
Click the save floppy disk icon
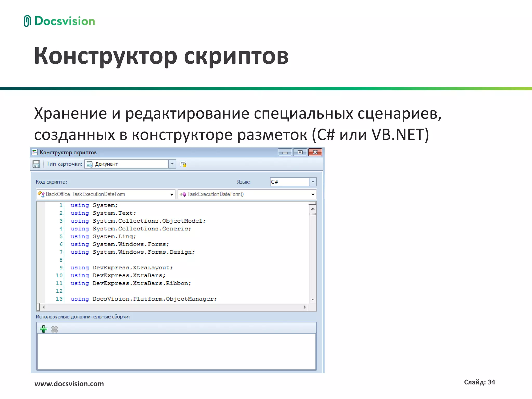coord(36,164)
